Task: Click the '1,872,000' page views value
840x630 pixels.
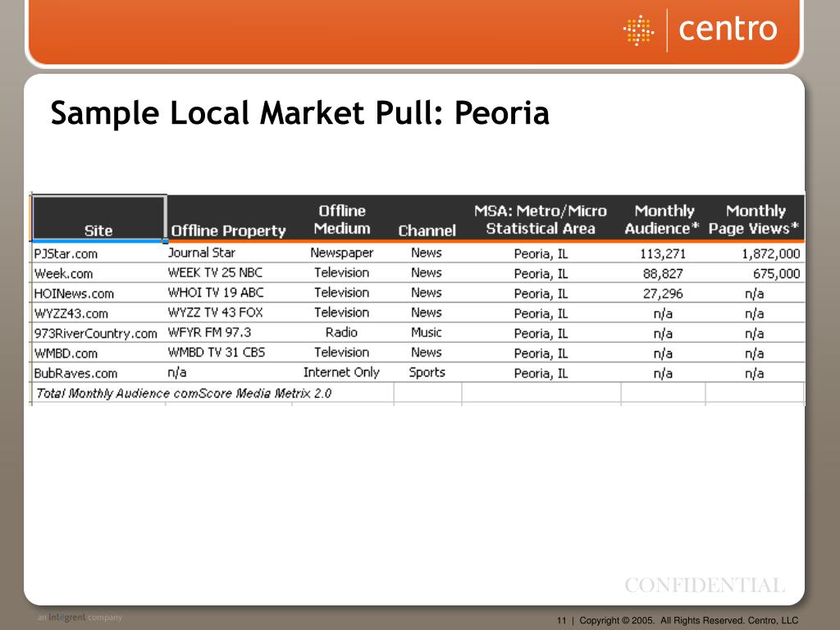Action: click(771, 254)
